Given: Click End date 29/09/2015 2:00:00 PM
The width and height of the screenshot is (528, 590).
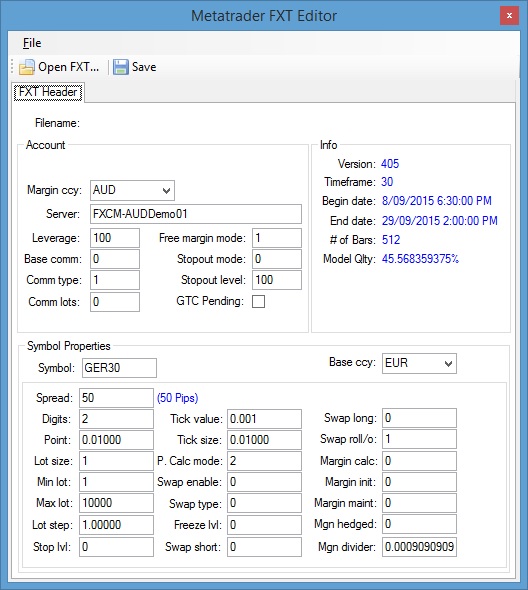Looking at the screenshot, I should [x=440, y=221].
